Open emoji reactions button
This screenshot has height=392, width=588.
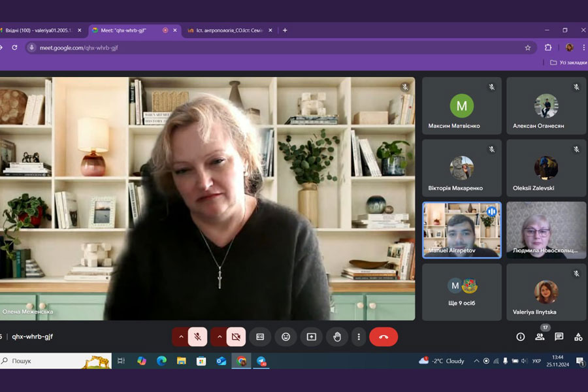point(286,337)
